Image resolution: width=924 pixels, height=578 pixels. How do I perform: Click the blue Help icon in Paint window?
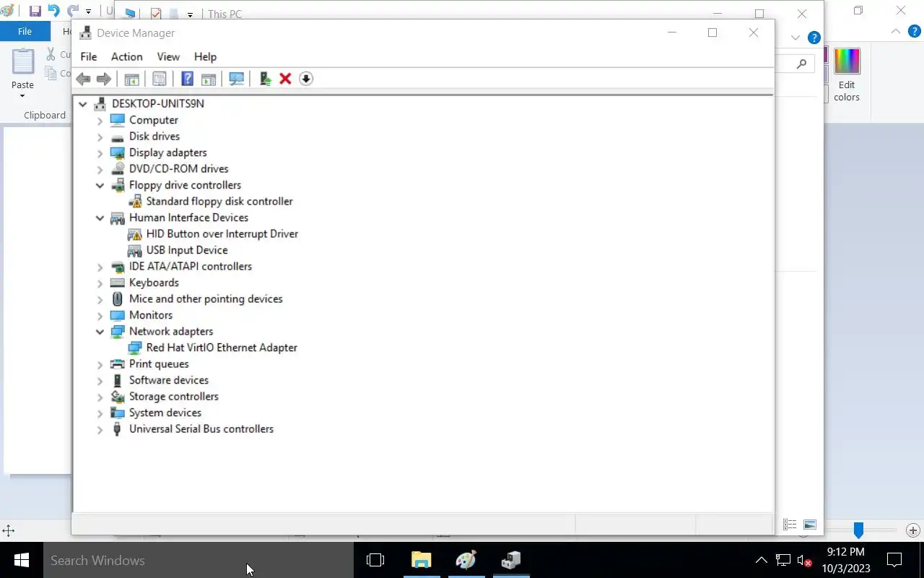pos(915,32)
